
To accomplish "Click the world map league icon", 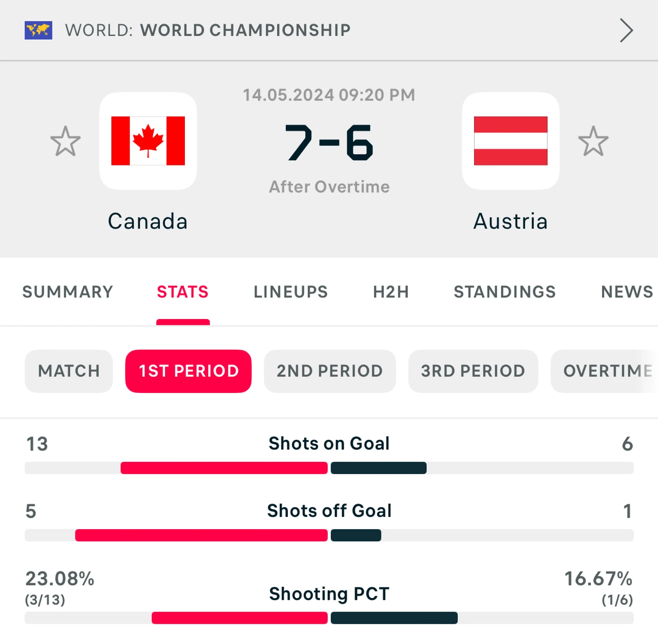I will 38,30.
